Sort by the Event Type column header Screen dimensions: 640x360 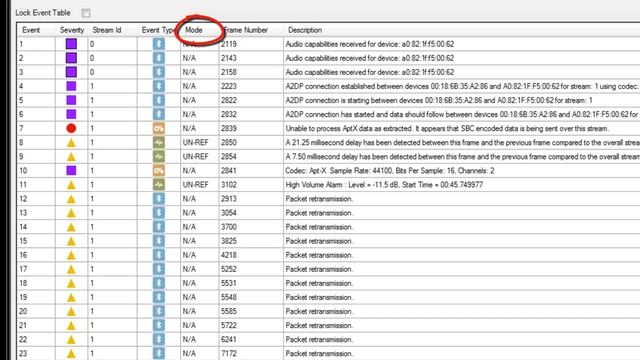click(x=159, y=30)
